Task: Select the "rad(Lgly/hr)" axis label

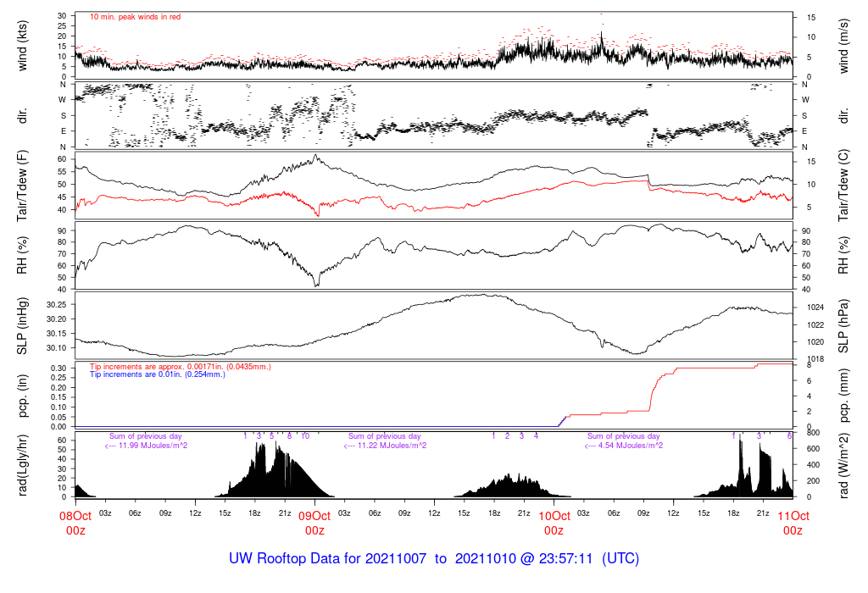Action: [22, 465]
